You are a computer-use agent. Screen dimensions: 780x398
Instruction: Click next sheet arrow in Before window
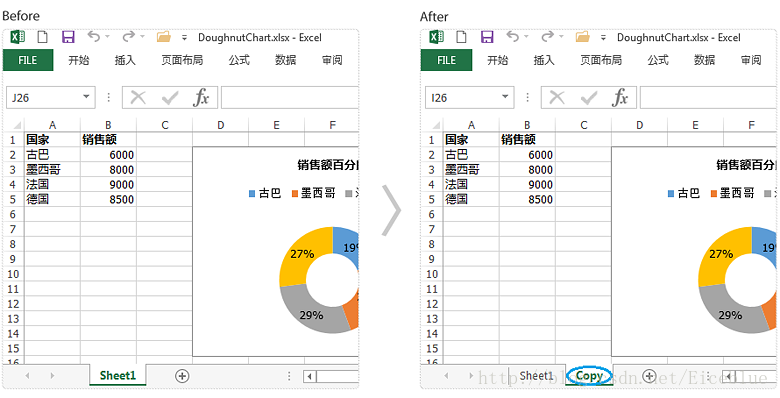coord(52,376)
